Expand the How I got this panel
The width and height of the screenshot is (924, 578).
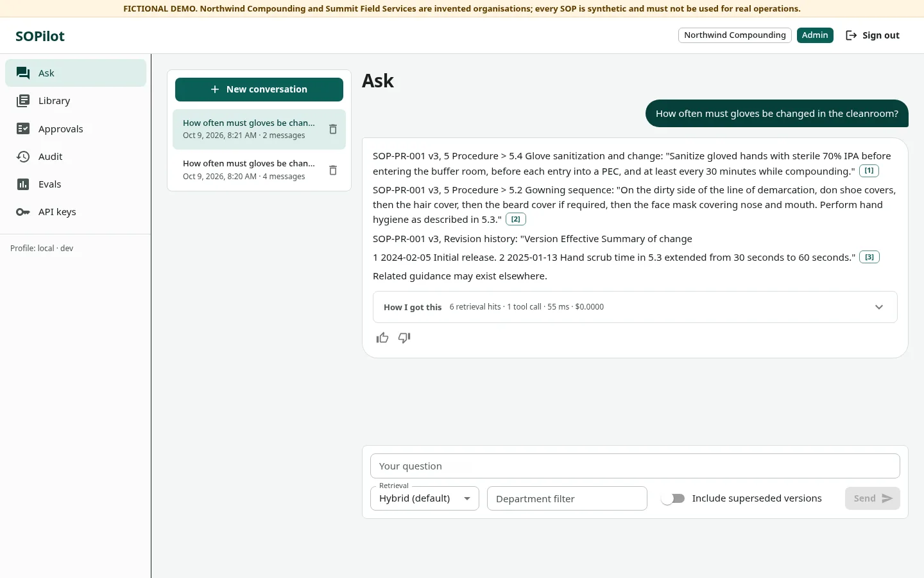point(635,307)
